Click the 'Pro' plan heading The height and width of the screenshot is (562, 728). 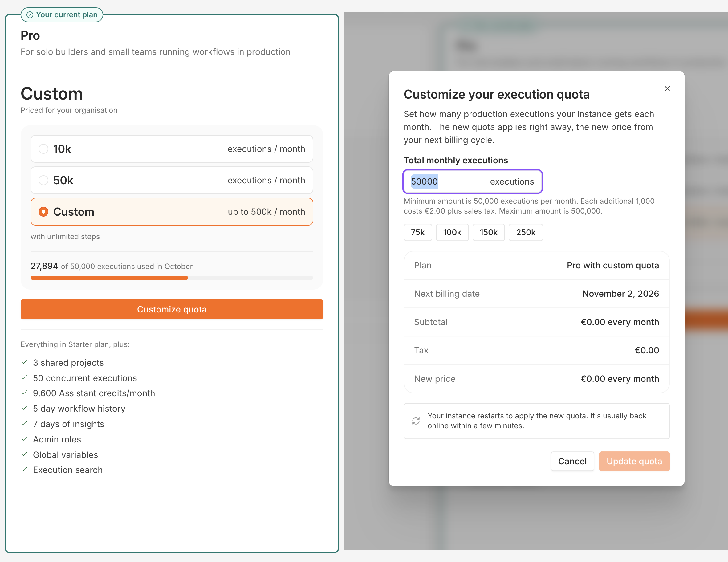point(30,36)
